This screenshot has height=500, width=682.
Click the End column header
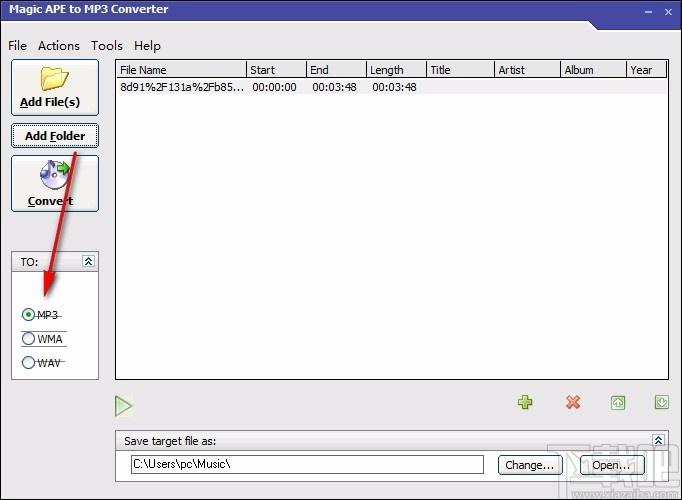337,70
